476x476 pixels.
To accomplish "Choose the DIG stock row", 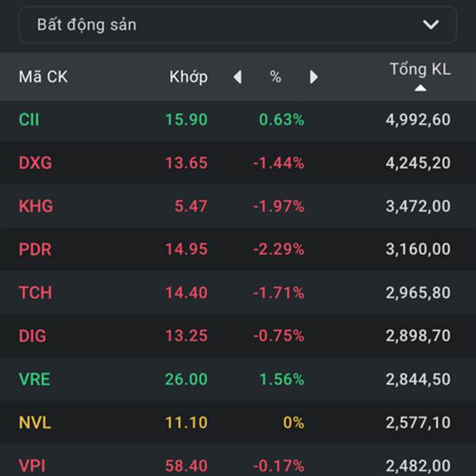I will (238, 336).
